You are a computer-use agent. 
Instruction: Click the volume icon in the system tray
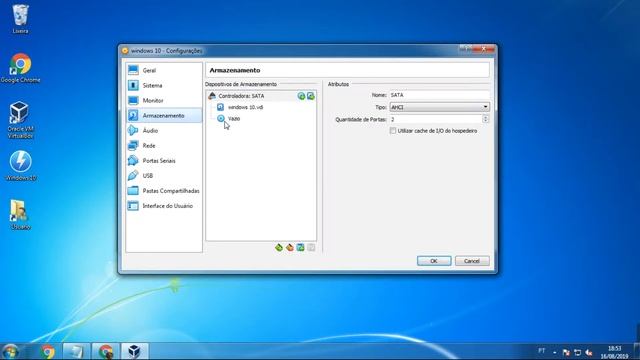[x=589, y=352]
